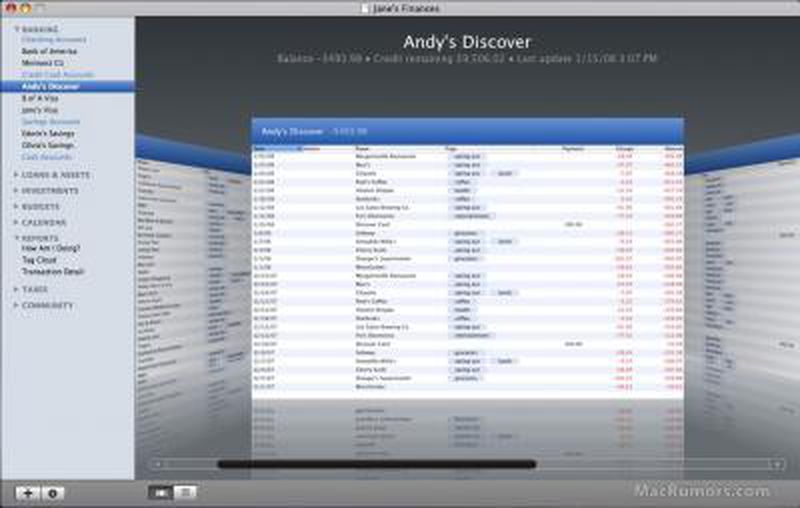Sort by the Charge column header
The width and height of the screenshot is (800, 508).
624,149
